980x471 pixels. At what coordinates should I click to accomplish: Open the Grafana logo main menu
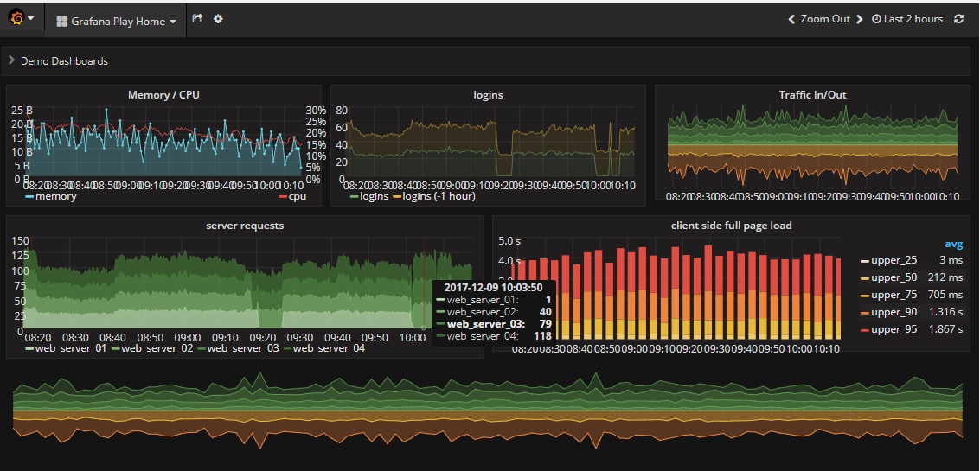[22, 19]
